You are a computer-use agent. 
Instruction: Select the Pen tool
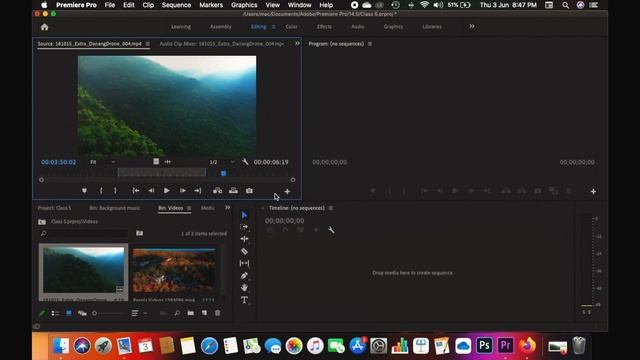(244, 276)
